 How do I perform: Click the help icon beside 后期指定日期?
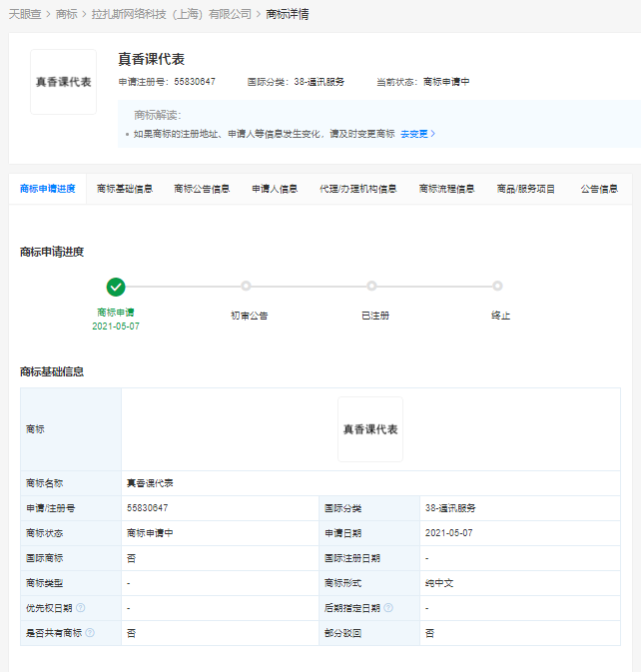click(x=388, y=607)
